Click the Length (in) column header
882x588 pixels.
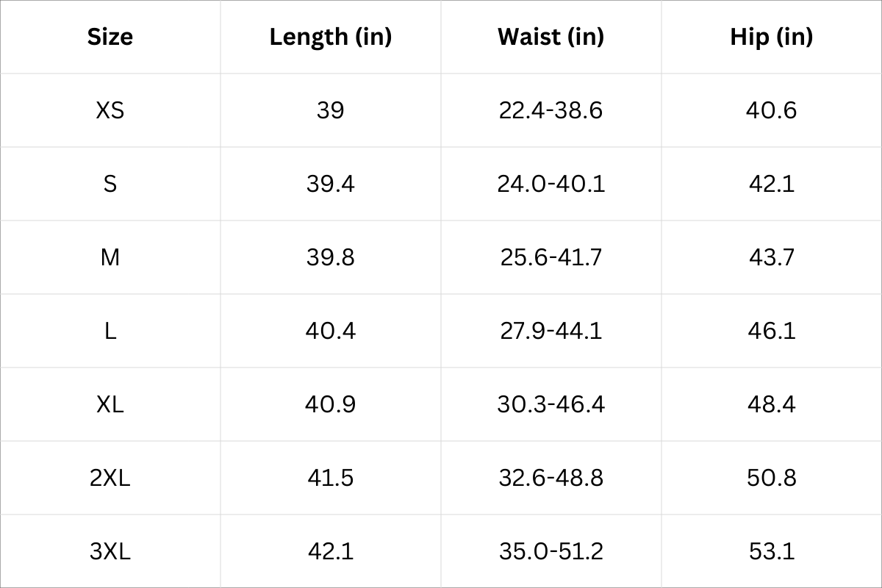coord(330,37)
